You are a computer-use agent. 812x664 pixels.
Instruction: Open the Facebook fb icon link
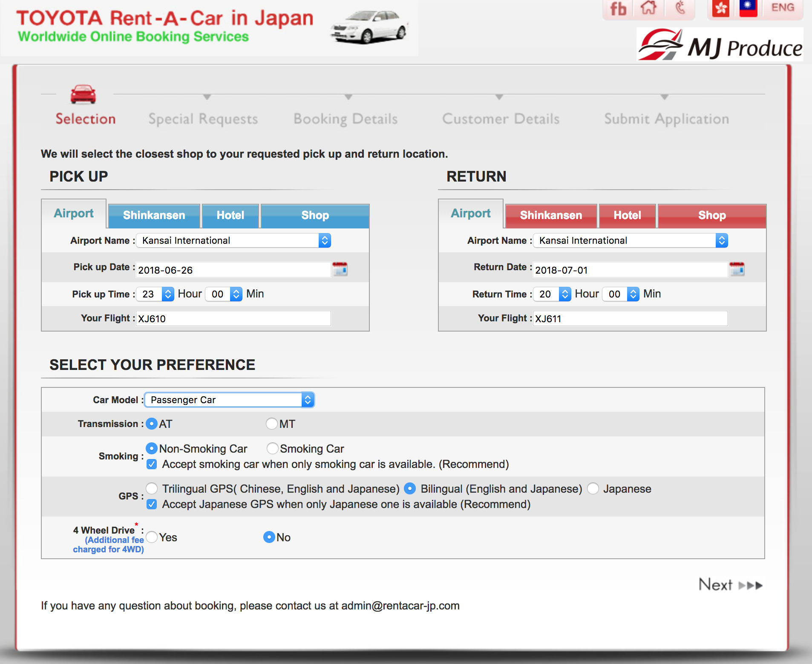pos(618,9)
